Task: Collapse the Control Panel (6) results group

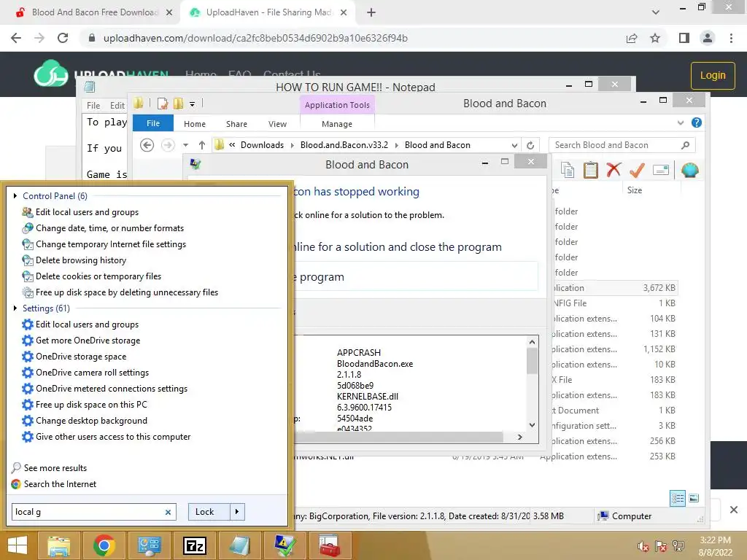Action: (15, 195)
